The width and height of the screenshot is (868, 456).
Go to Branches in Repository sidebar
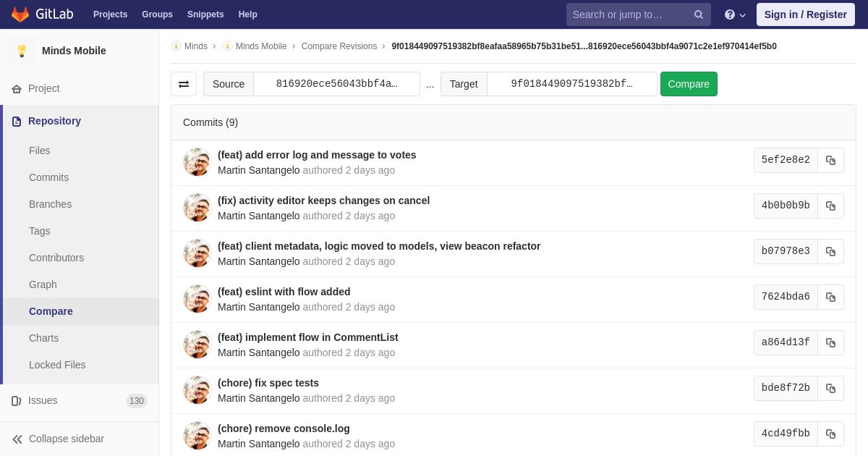50,204
